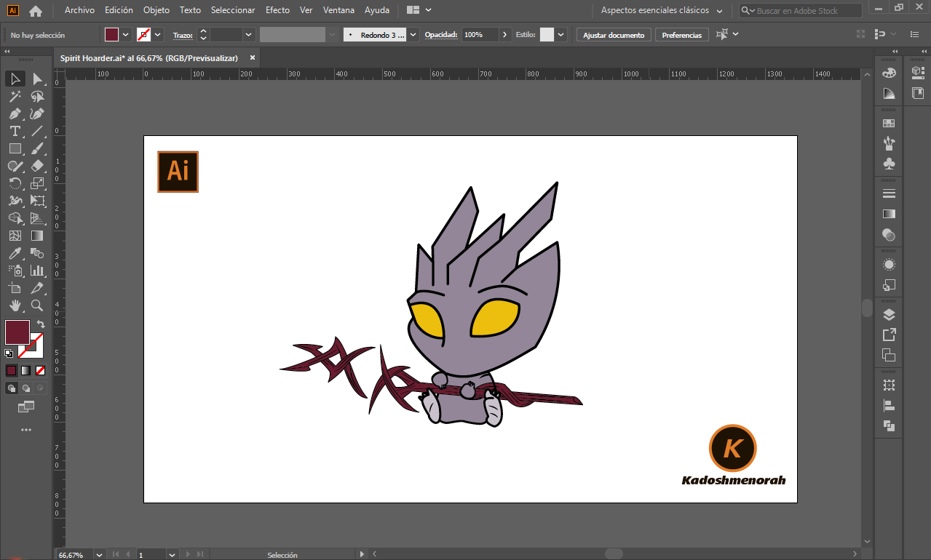
Task: Select the Hand tool
Action: pos(15,305)
